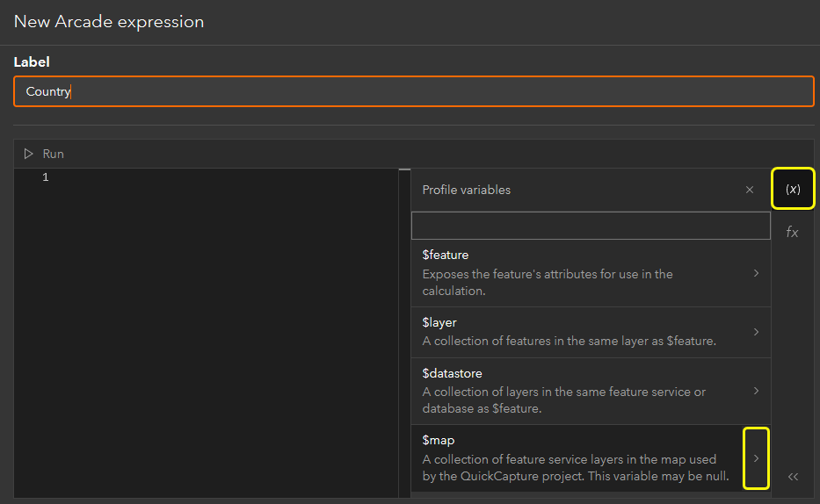Expand $datastore using its chevron arrow
Image resolution: width=820 pixels, height=504 pixels.
click(x=756, y=391)
